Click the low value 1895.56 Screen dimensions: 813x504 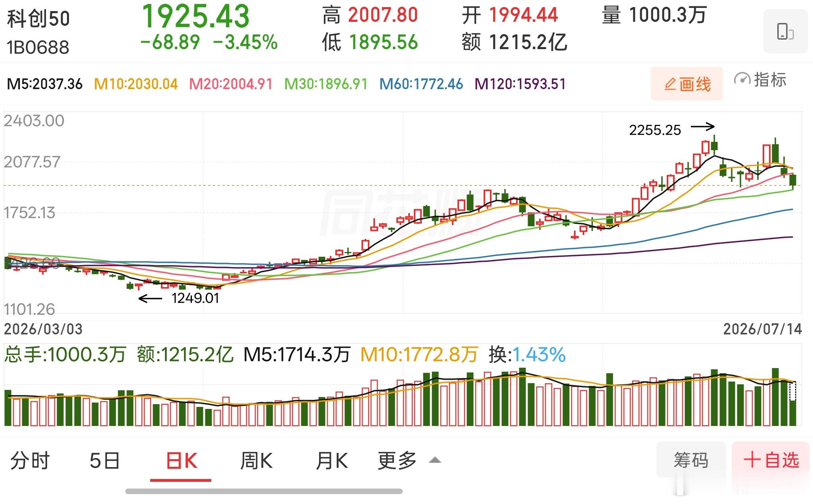(x=383, y=42)
